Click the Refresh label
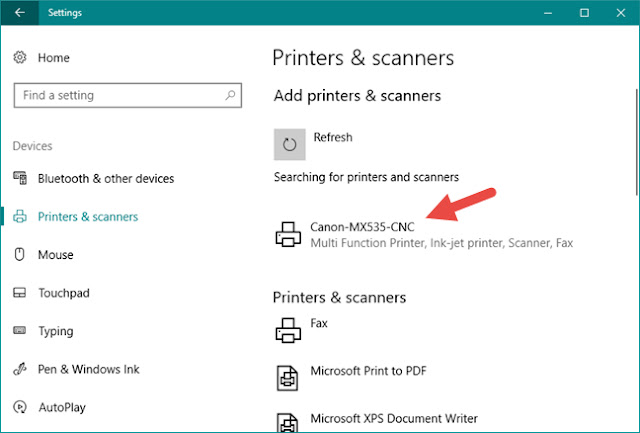Viewport: 640px width, 433px height. click(x=333, y=137)
